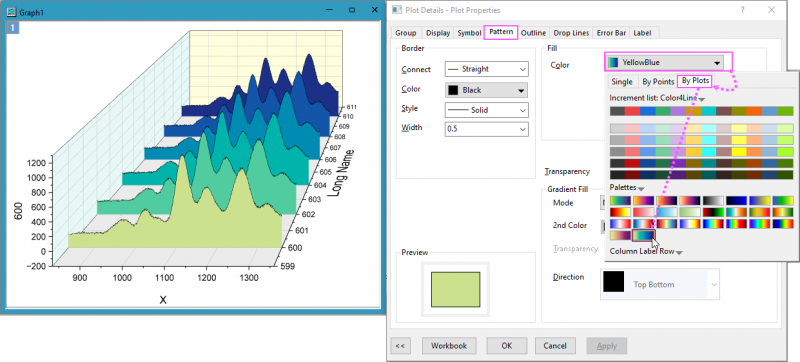Select the blue-to-yellow palette in the top row
Viewport: 800px width, 362px height.
(760, 200)
